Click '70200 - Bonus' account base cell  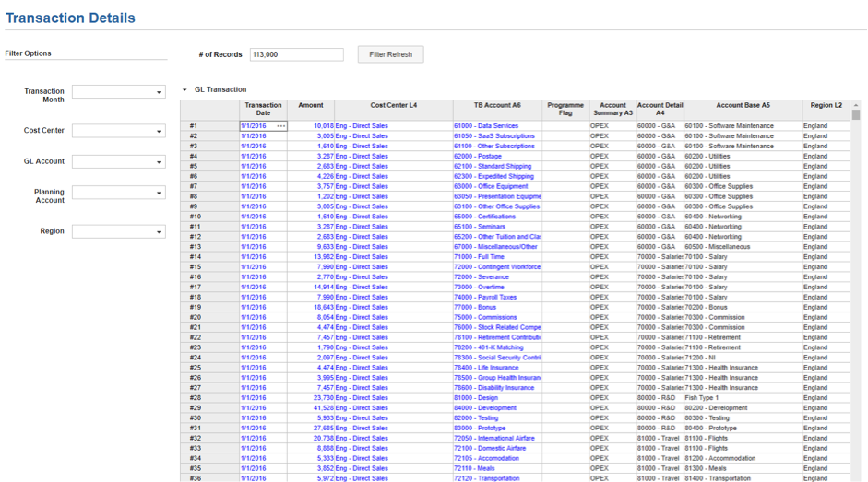[743, 307]
